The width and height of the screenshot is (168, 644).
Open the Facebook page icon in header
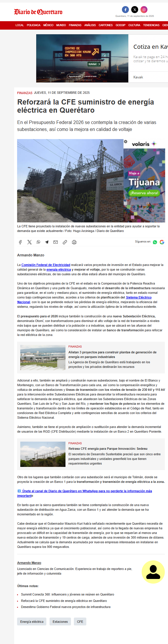coord(125,10)
